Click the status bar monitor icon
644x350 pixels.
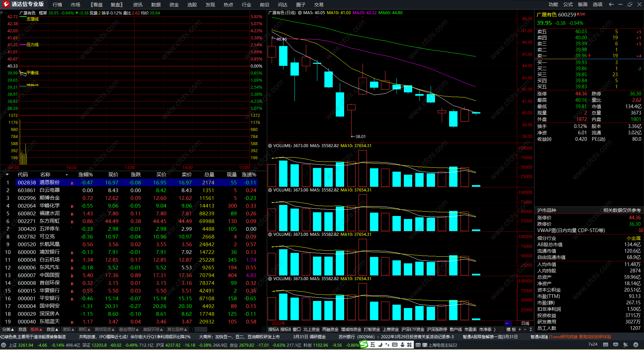[x=615, y=345]
